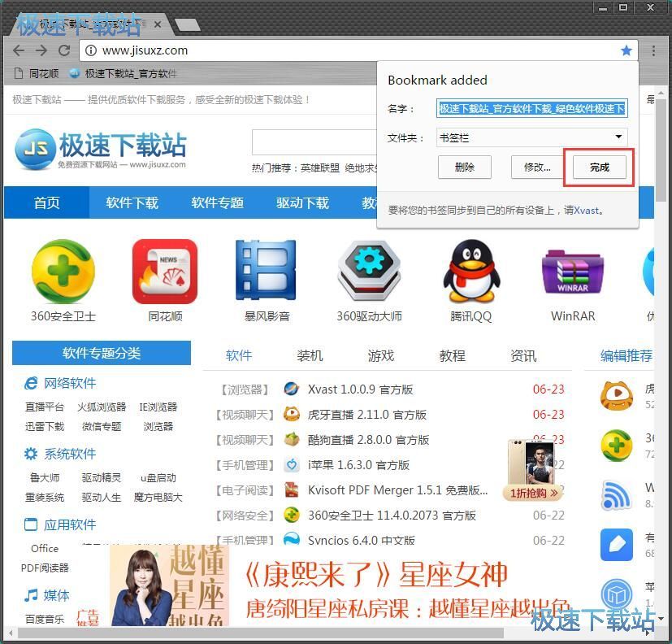Click the 360 icon in 编辑推荐 list
The image size is (672, 644).
616,446
